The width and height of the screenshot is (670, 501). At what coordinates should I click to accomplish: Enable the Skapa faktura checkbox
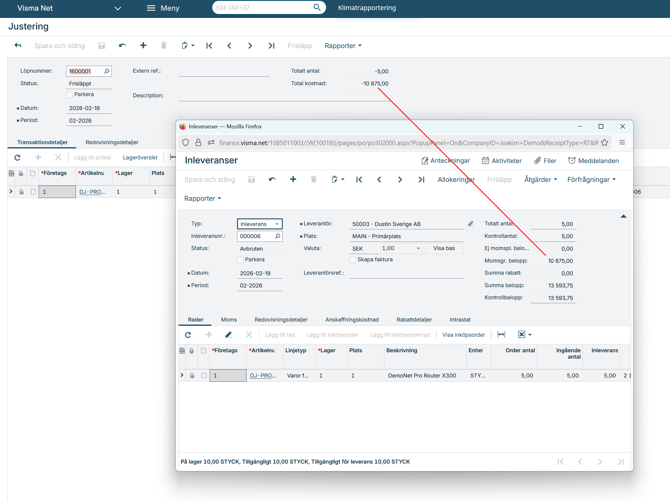[353, 260]
